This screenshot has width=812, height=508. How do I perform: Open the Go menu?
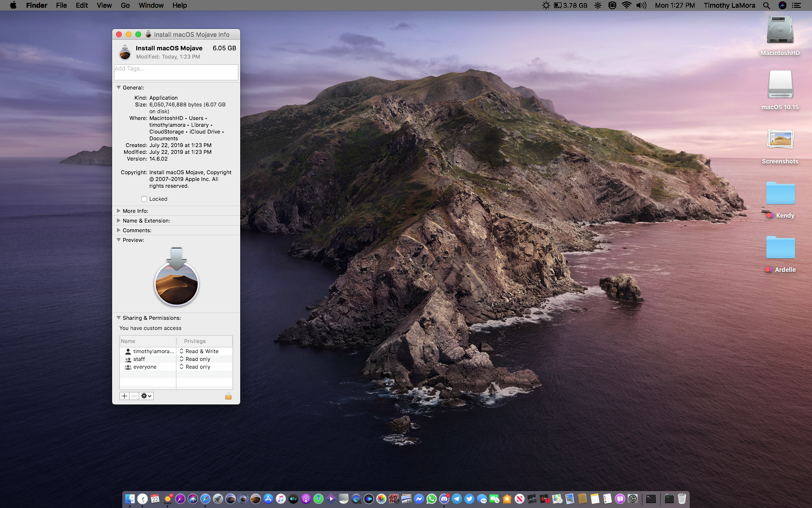(125, 5)
